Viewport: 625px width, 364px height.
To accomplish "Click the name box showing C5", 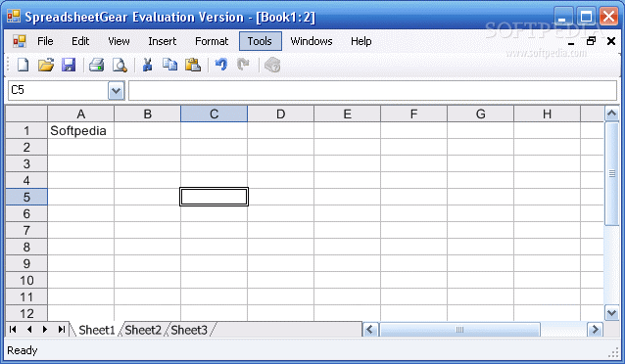I will [x=58, y=90].
